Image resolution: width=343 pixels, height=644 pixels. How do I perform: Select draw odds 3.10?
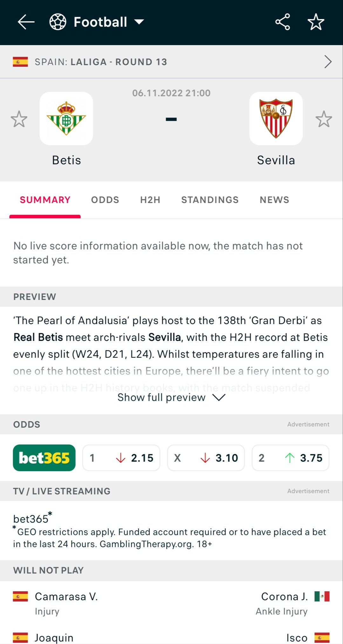(206, 458)
